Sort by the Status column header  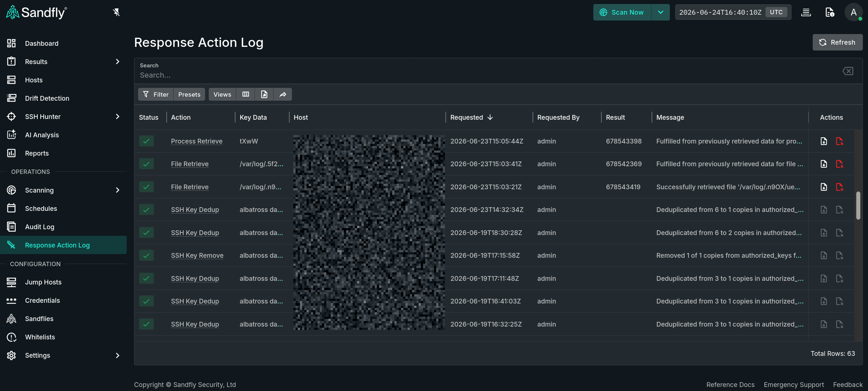pyautogui.click(x=149, y=118)
